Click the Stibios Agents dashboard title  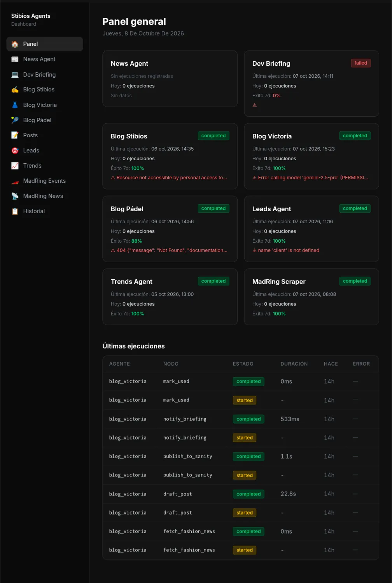[31, 16]
